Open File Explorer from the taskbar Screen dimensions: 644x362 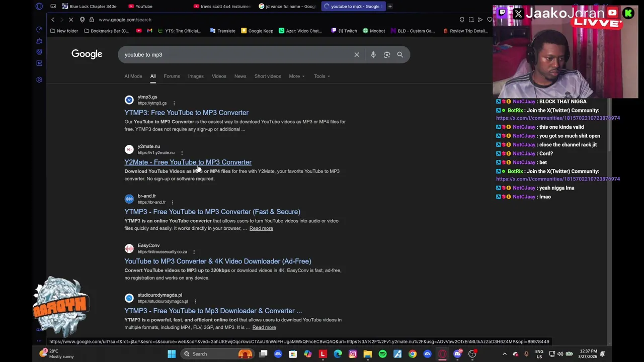click(x=368, y=354)
